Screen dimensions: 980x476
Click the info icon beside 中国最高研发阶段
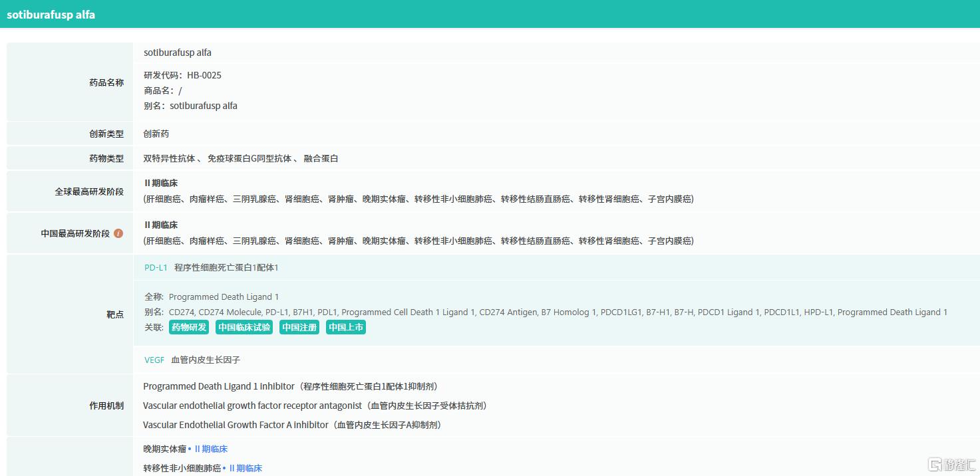tap(118, 233)
